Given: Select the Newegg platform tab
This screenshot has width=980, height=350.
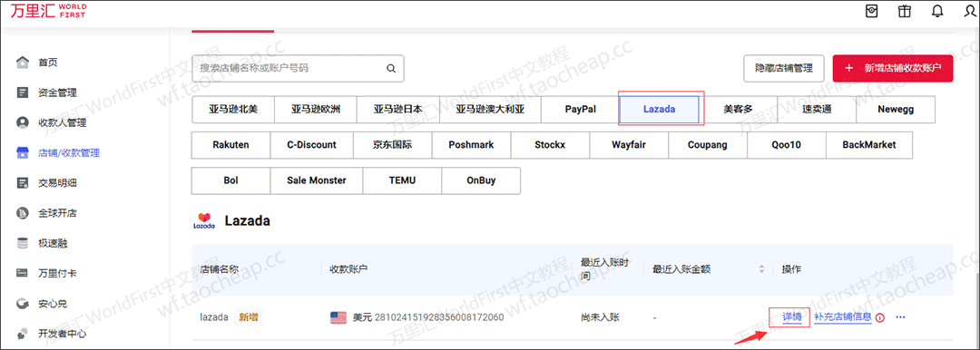Looking at the screenshot, I should tap(896, 110).
